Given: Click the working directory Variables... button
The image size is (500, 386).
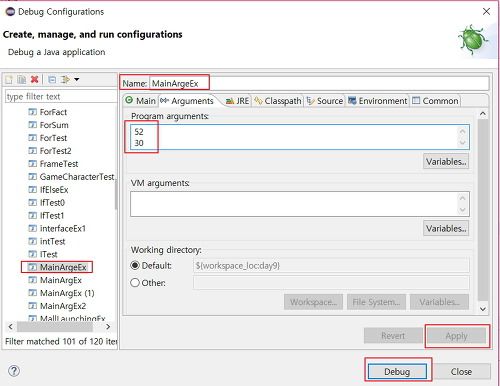Looking at the screenshot, I should pos(439,302).
